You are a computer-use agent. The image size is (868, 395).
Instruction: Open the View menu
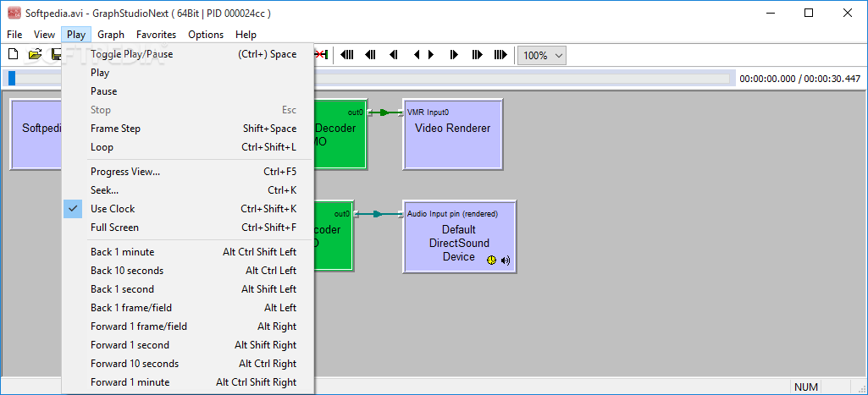44,35
